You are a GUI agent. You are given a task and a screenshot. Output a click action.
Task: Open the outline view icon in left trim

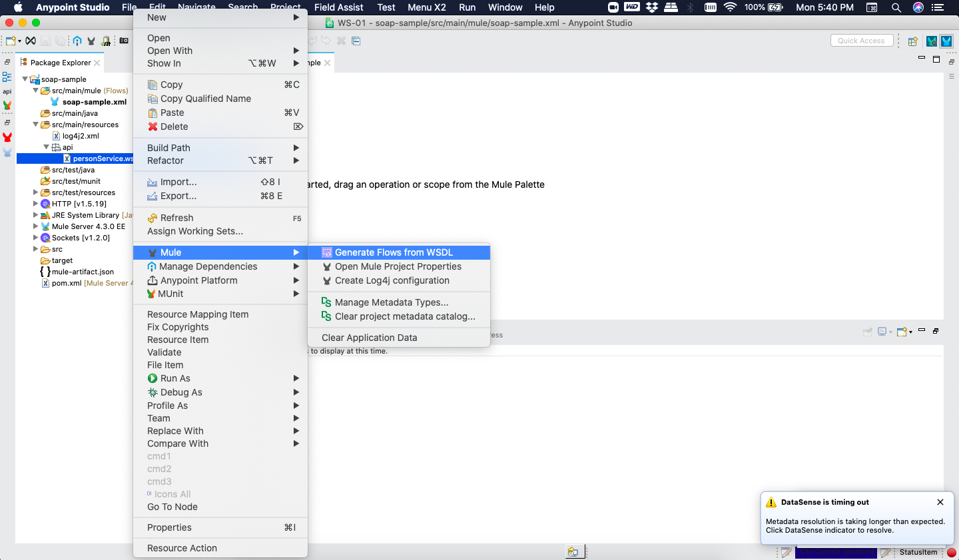7,77
